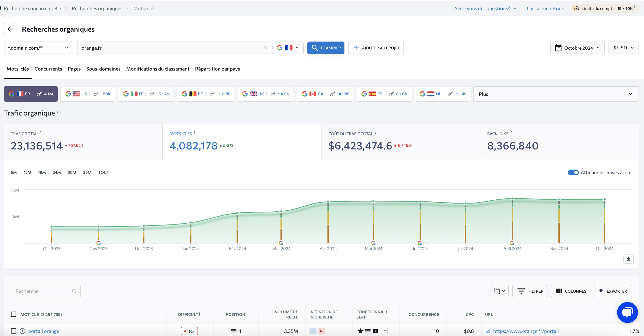644x336 pixels.
Task: Select the IT 153.7K country chip
Action: click(146, 94)
